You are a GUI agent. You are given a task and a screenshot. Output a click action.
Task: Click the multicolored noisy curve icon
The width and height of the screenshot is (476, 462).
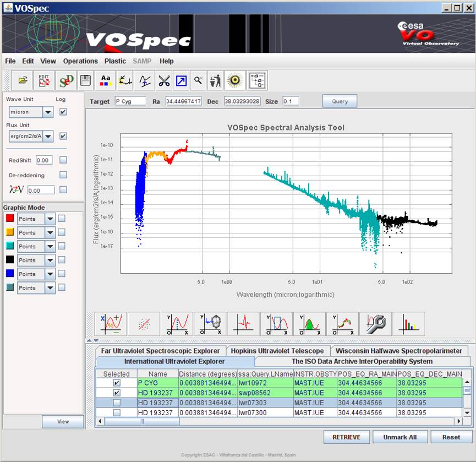342,324
